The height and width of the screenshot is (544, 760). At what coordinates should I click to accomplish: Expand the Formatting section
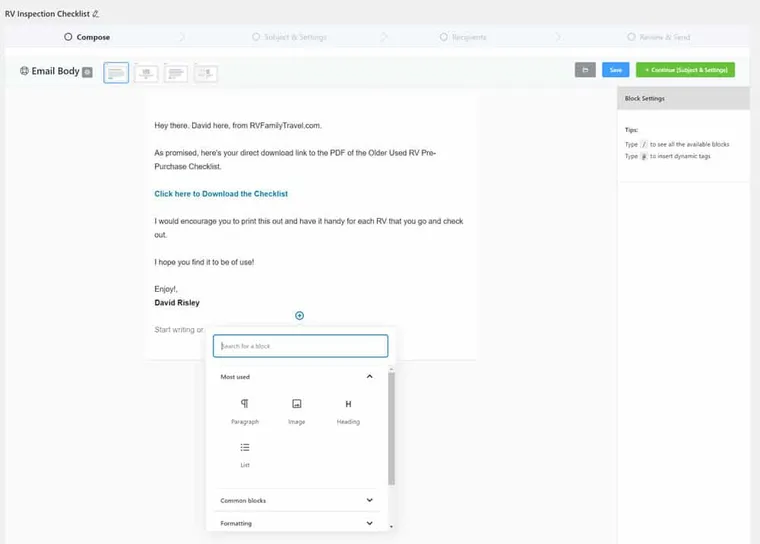click(297, 523)
